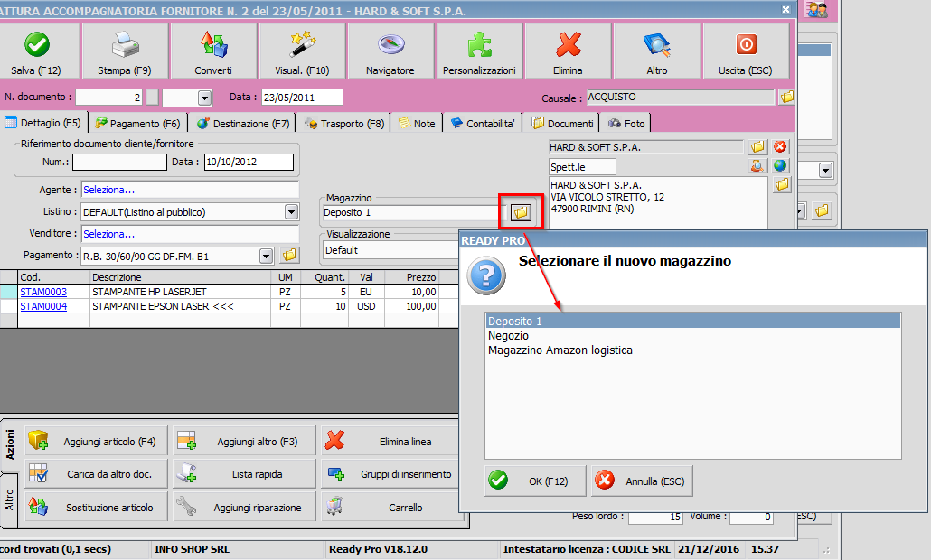Open the Foto tab

point(626,124)
